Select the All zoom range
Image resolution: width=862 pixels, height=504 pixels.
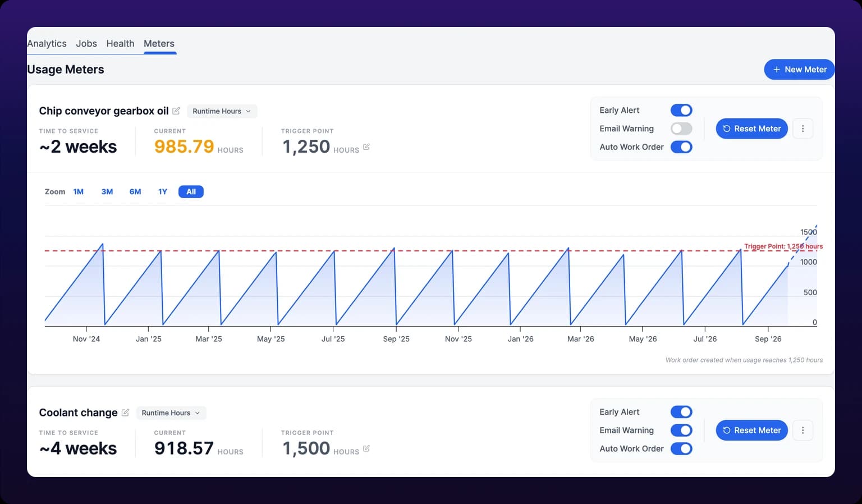[x=191, y=192]
